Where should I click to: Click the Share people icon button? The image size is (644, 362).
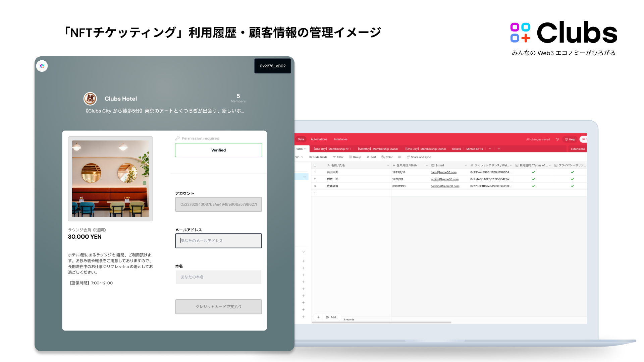click(584, 139)
